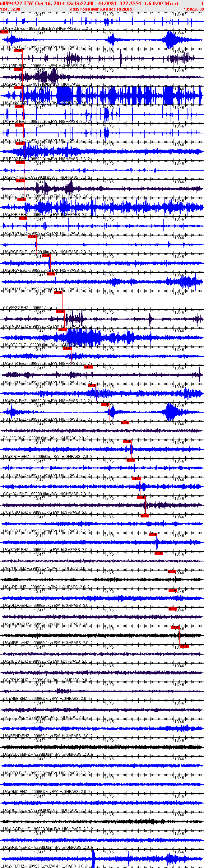Click the red pick flag above PB.B013 trace

click(105, 404)
